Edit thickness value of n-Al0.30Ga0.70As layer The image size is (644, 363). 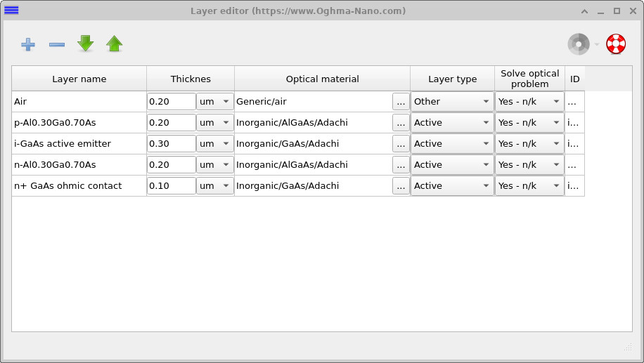pos(172,164)
